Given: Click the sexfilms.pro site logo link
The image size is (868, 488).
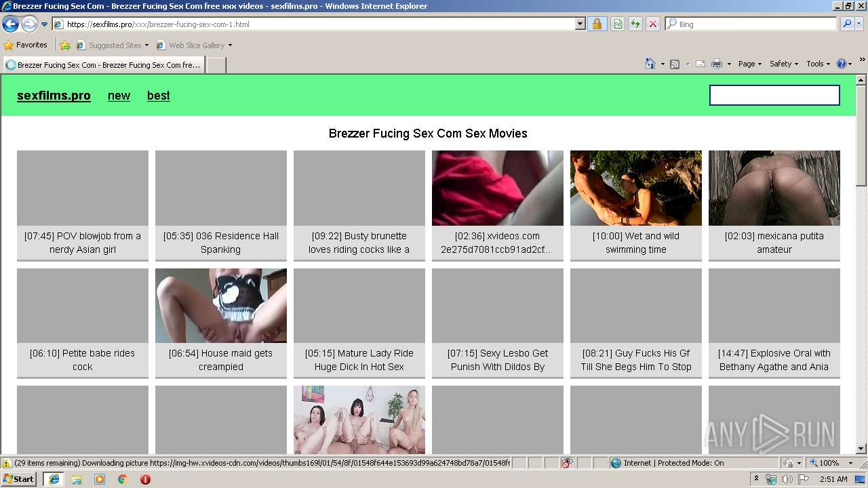Looking at the screenshot, I should [54, 96].
